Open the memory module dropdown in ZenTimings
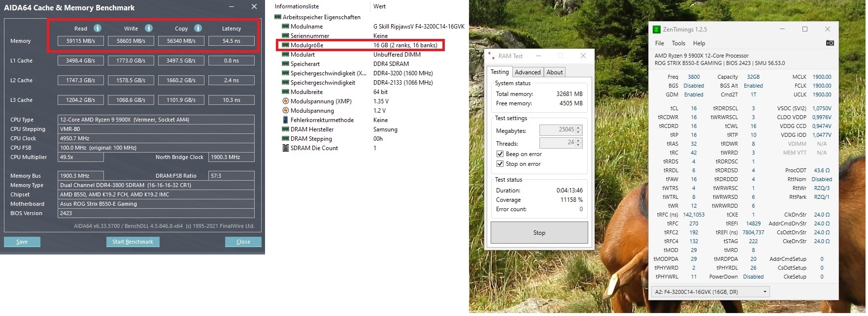868x316 pixels. tap(710, 292)
